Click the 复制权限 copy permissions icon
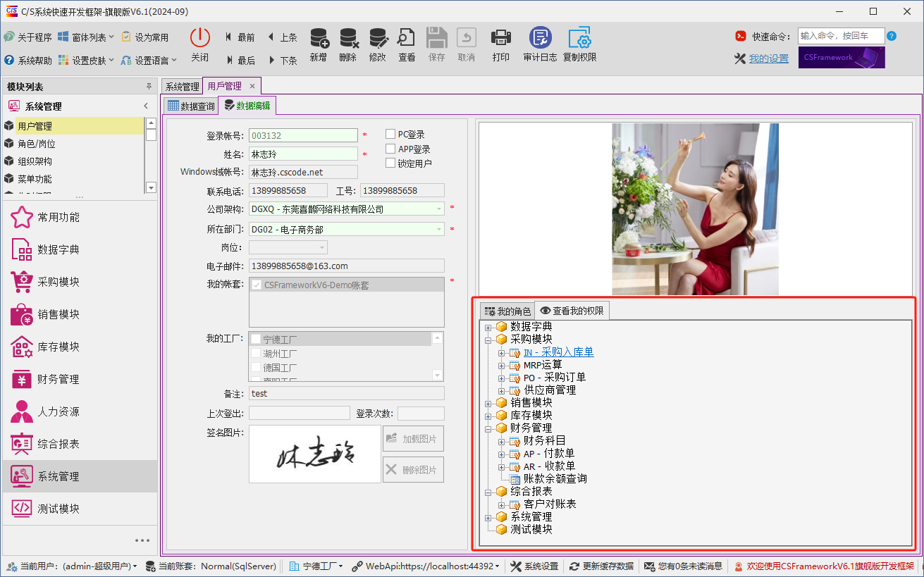Screen dimensions: 924x577 580,37
